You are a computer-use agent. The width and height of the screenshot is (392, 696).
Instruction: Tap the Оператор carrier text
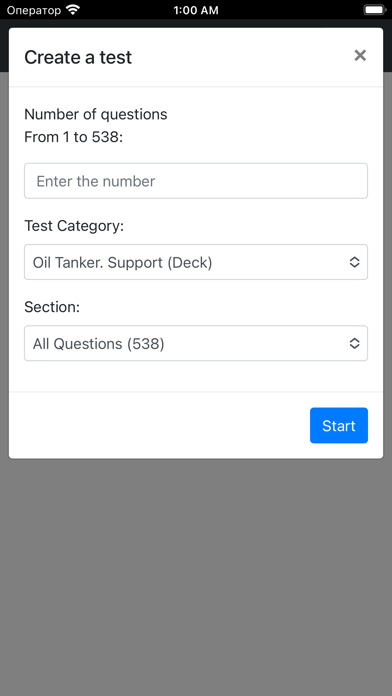(34, 10)
